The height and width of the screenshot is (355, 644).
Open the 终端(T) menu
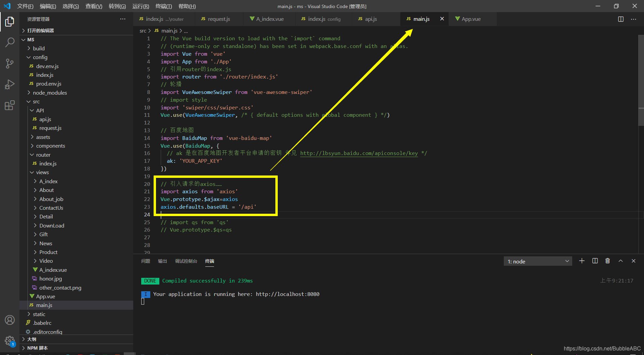(x=164, y=6)
